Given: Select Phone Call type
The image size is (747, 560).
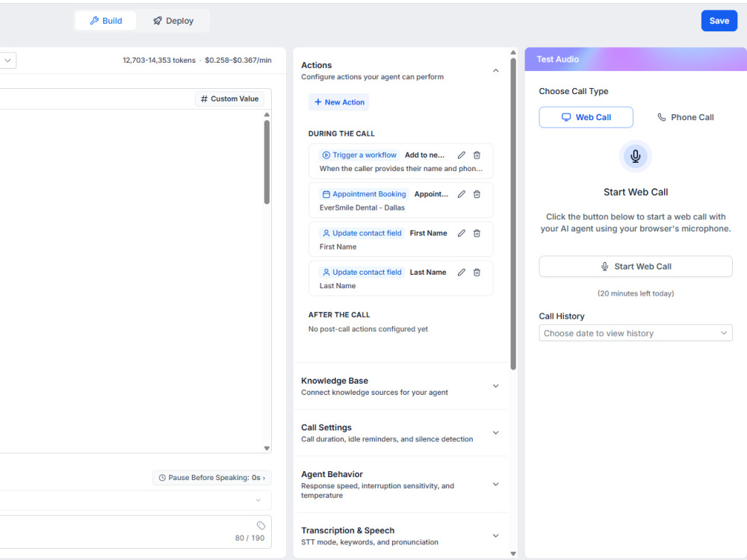Looking at the screenshot, I should click(x=685, y=117).
